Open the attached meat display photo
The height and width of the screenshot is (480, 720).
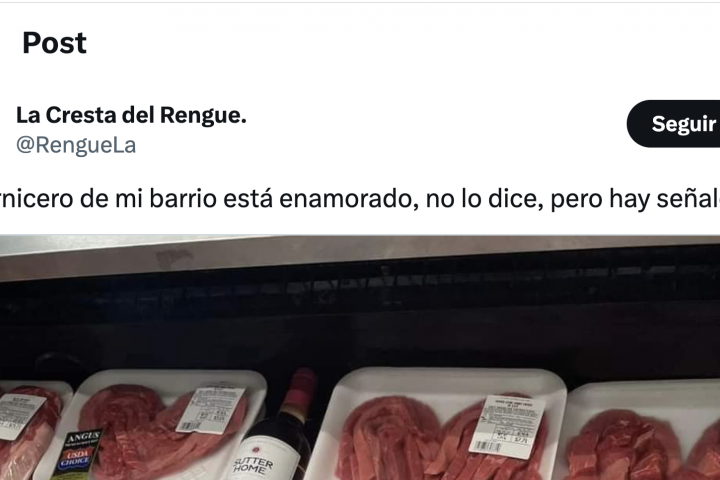coord(360,357)
